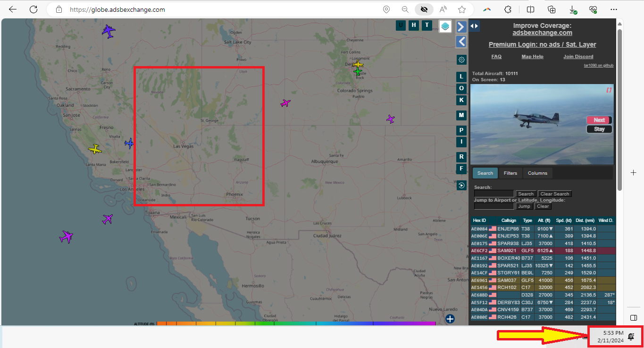644x348 pixels.
Task: Go back with the browser back arrow
Action: pyautogui.click(x=13, y=9)
